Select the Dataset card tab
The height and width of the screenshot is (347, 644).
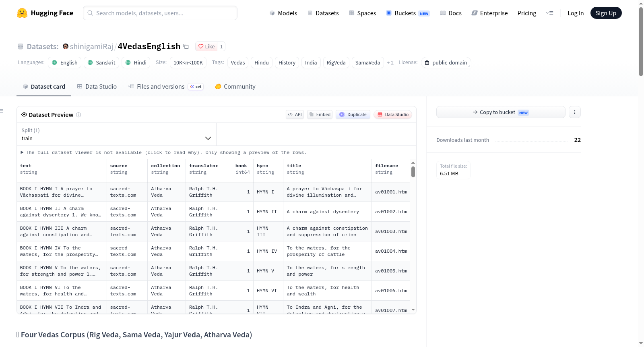(x=44, y=87)
